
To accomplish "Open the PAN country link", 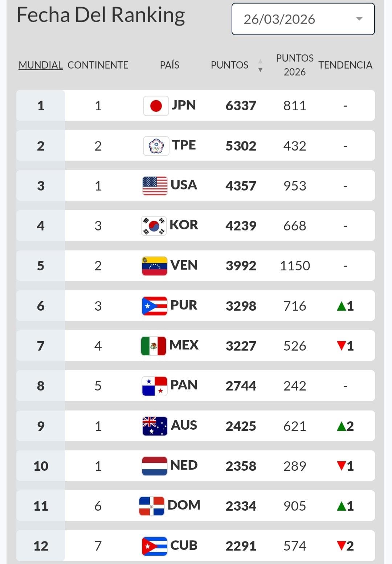I will point(184,385).
